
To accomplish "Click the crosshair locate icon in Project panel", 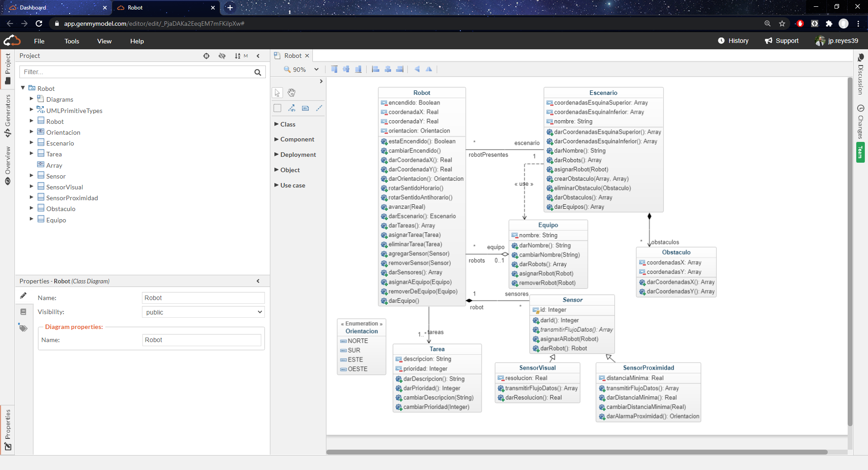I will tap(206, 56).
